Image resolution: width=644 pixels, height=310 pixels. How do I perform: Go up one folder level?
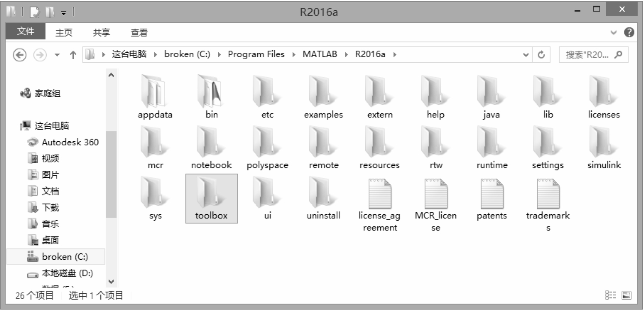click(x=73, y=55)
